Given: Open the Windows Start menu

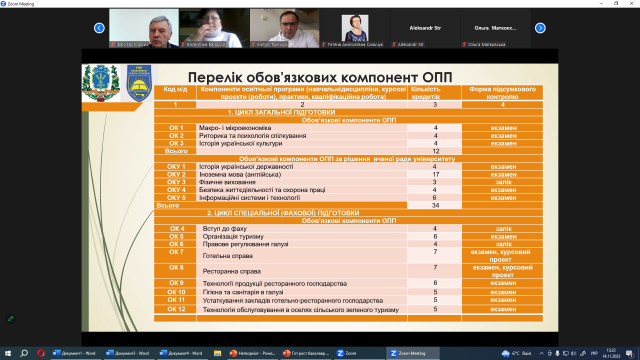Looking at the screenshot, I should click(8, 353).
